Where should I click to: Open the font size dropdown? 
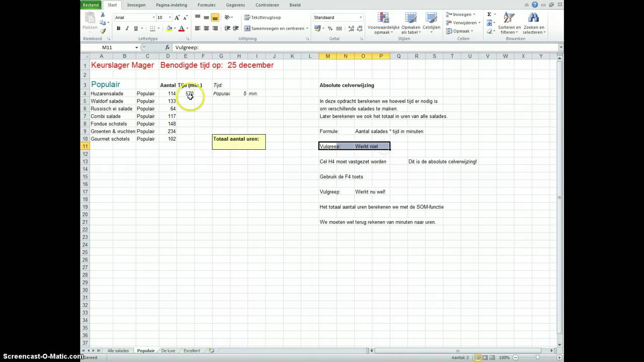click(169, 18)
